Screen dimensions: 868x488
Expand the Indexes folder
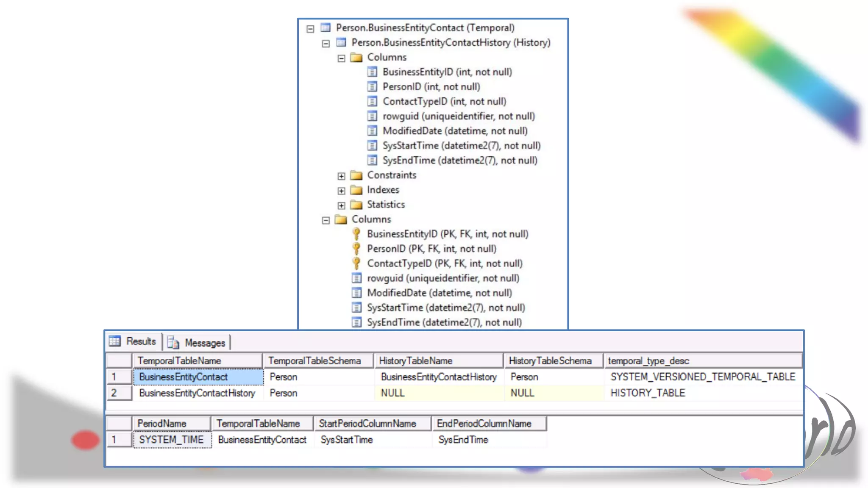pyautogui.click(x=341, y=191)
